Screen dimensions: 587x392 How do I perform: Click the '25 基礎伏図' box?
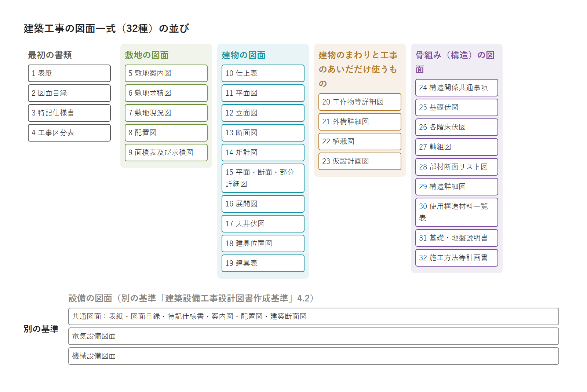[457, 107]
